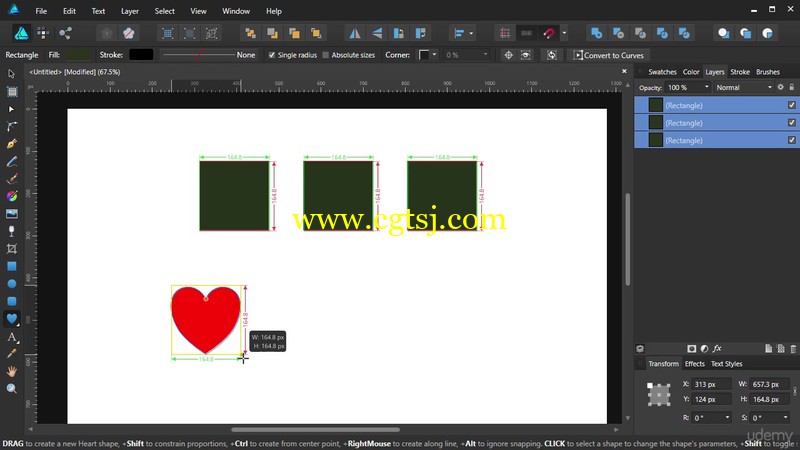Toggle the layer lock icon
The height and width of the screenshot is (450, 800).
[792, 87]
